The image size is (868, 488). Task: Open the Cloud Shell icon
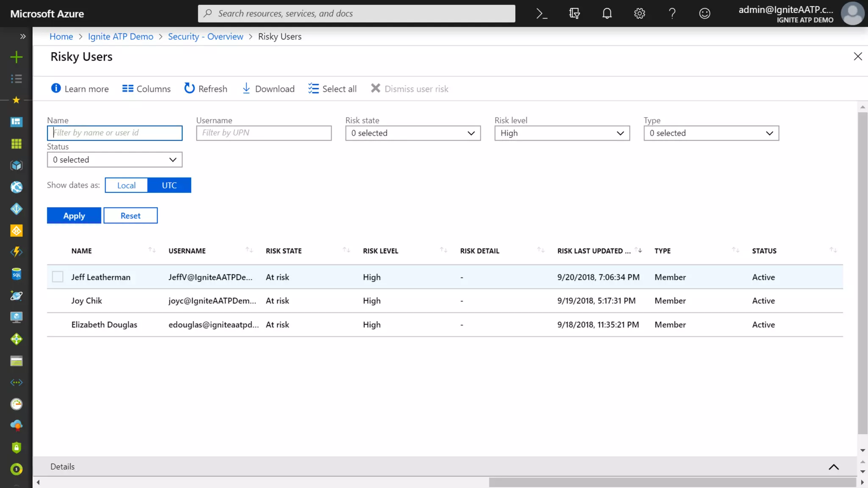coord(542,14)
